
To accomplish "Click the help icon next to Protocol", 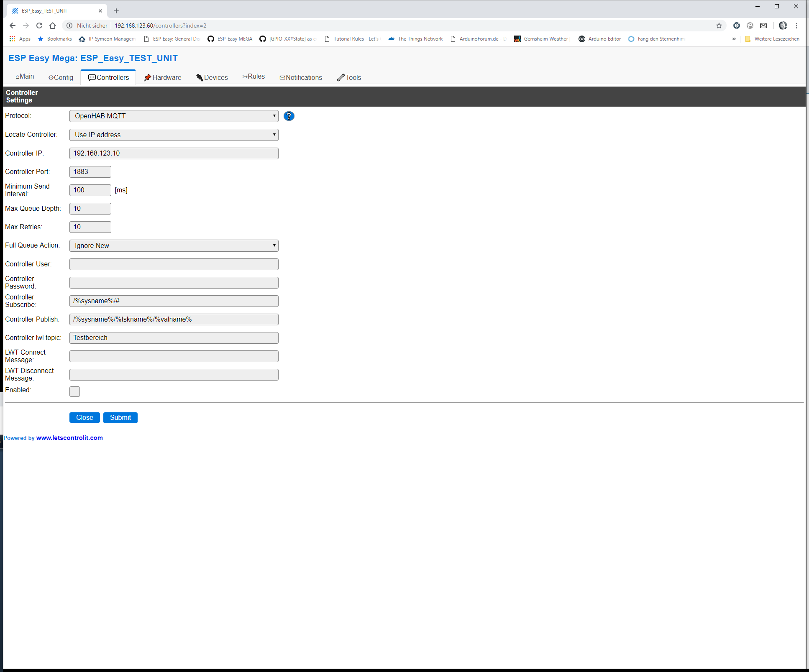I will [289, 115].
